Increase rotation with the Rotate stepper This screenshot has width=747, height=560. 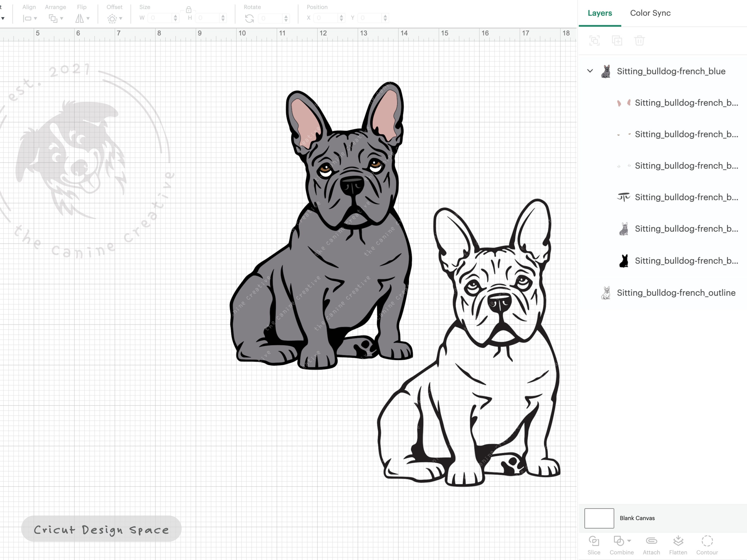point(286,16)
